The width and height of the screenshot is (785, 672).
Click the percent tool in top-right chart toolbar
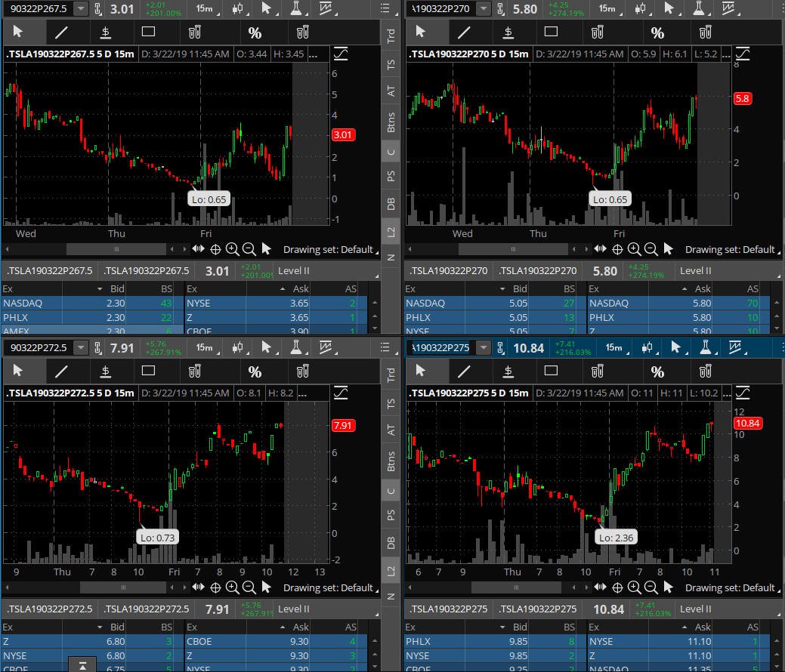tap(657, 33)
